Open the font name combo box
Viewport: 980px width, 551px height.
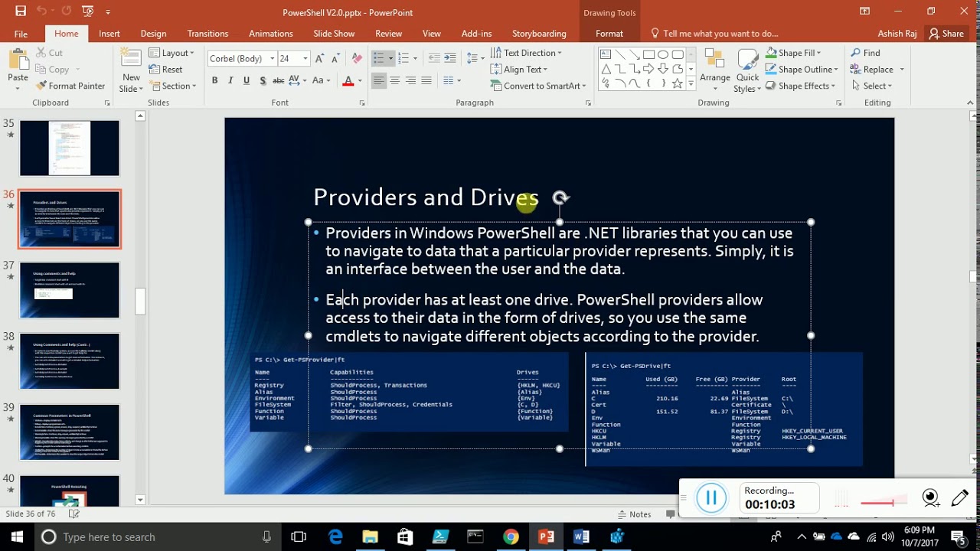(241, 58)
